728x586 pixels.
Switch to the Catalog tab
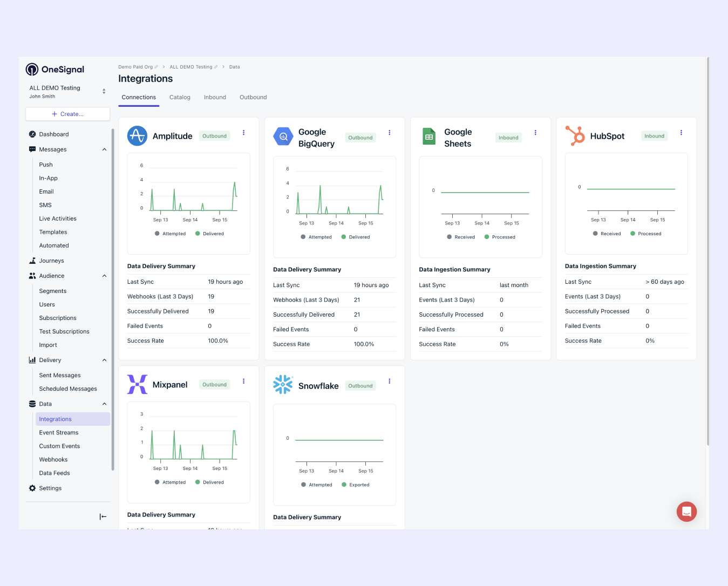180,98
